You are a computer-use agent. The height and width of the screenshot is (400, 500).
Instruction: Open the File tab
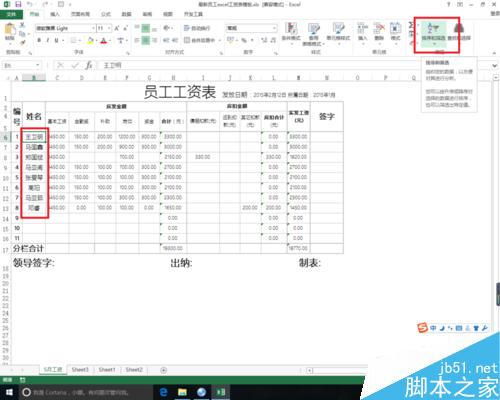click(11, 14)
